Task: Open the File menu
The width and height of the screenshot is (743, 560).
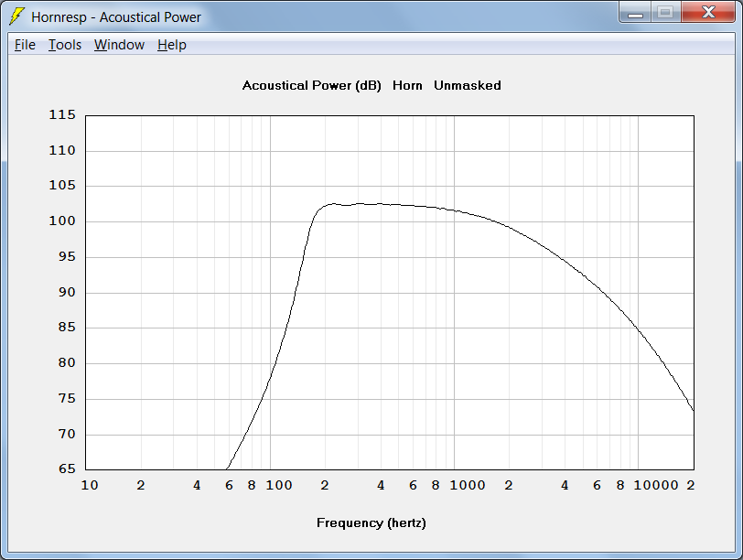Action: pyautogui.click(x=25, y=45)
